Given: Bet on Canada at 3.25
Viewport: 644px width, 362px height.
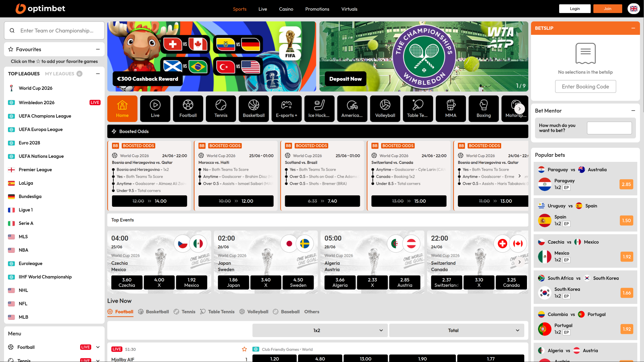Looking at the screenshot, I should click(x=511, y=283).
